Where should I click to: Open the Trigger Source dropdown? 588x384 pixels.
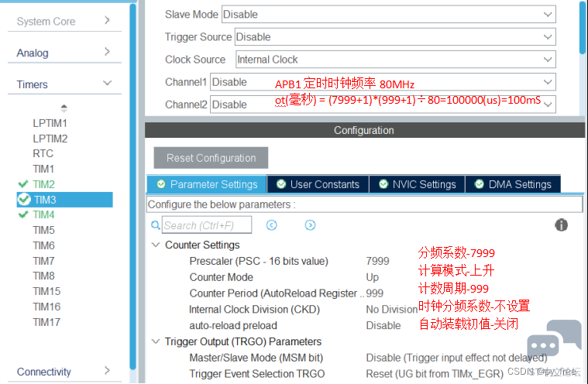pyautogui.click(x=395, y=36)
